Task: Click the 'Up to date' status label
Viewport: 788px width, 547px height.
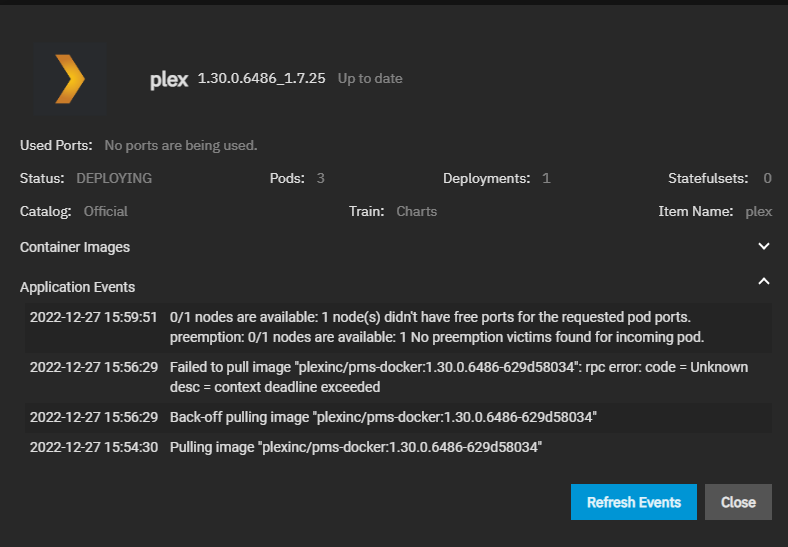Action: pos(370,78)
